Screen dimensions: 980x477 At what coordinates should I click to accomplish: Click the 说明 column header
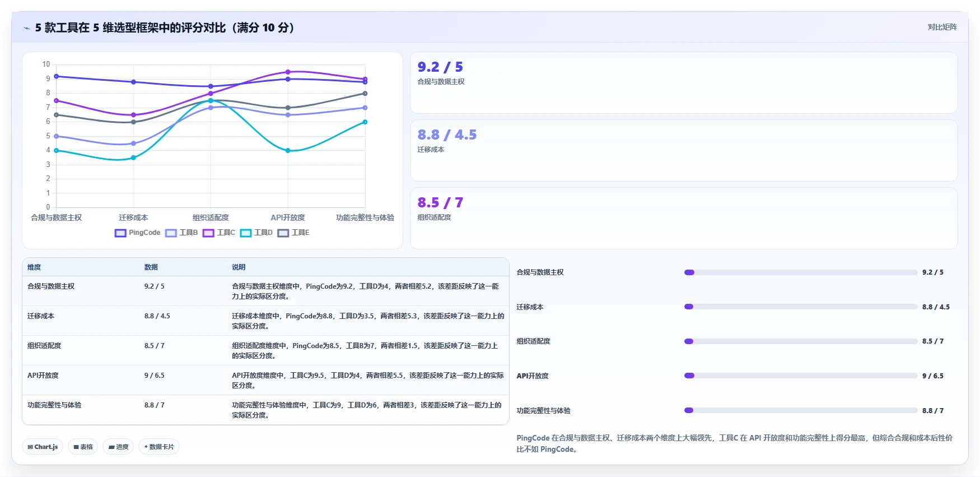239,267
